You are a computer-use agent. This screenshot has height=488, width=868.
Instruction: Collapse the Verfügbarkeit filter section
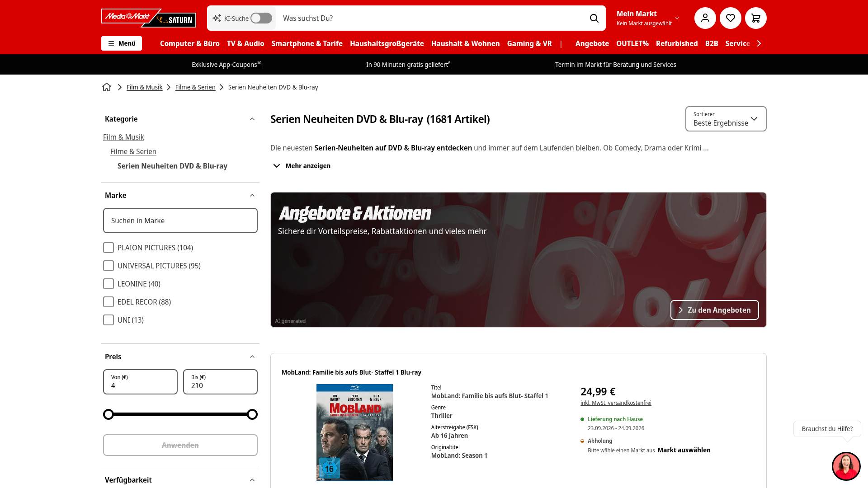tap(252, 480)
